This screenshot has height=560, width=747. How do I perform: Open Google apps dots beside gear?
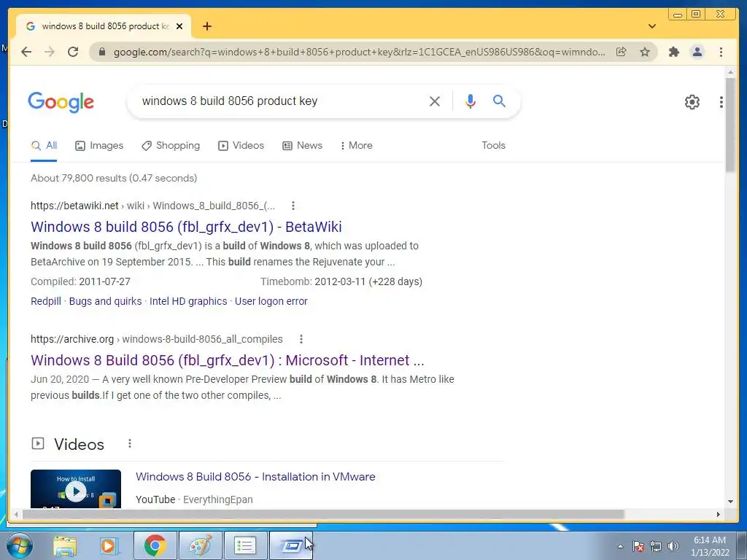[x=721, y=101]
